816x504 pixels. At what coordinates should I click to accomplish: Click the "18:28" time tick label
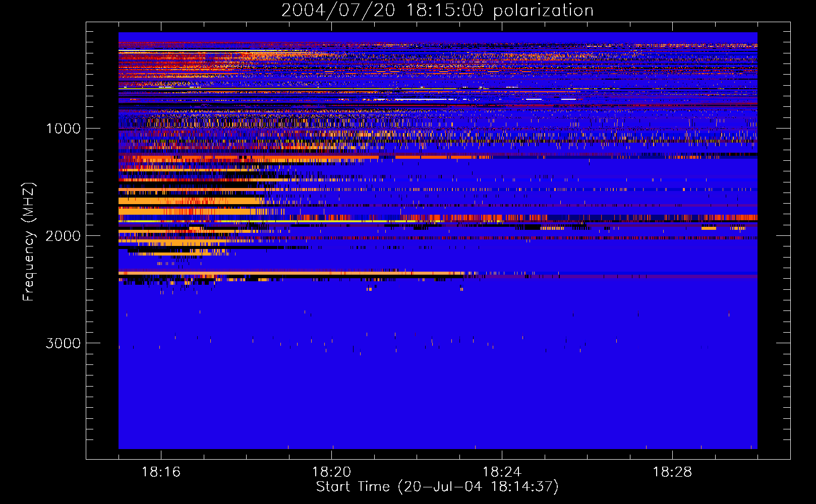pyautogui.click(x=672, y=472)
